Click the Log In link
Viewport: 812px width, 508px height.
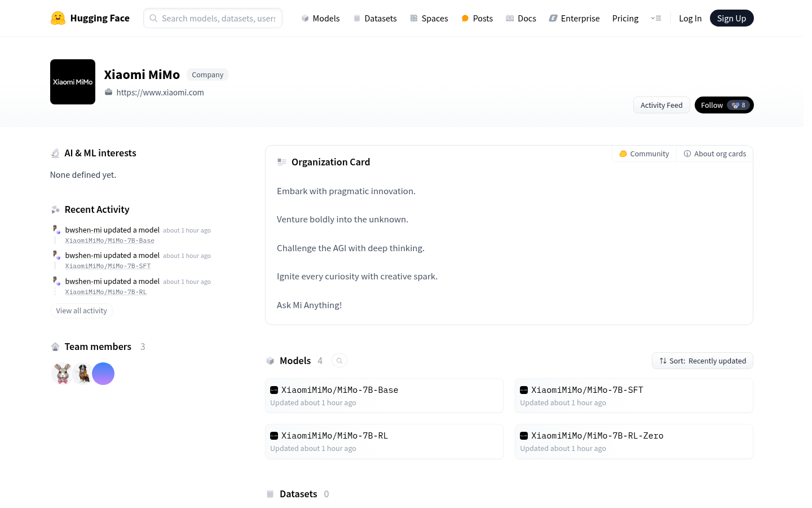click(690, 18)
